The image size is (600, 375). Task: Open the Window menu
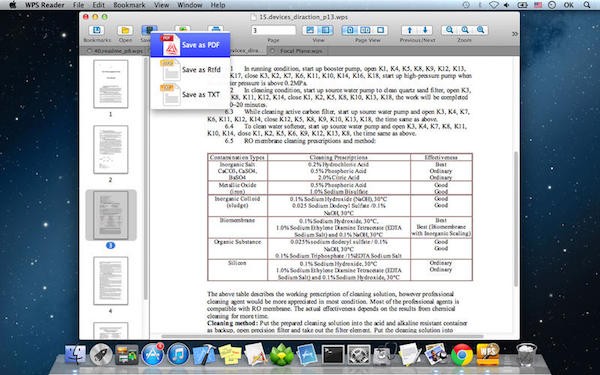(x=190, y=5)
